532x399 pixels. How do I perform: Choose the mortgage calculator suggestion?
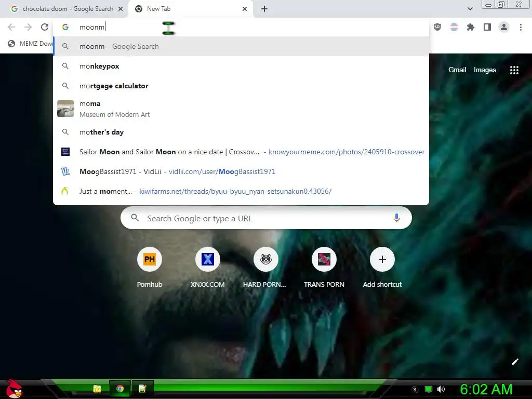241,86
